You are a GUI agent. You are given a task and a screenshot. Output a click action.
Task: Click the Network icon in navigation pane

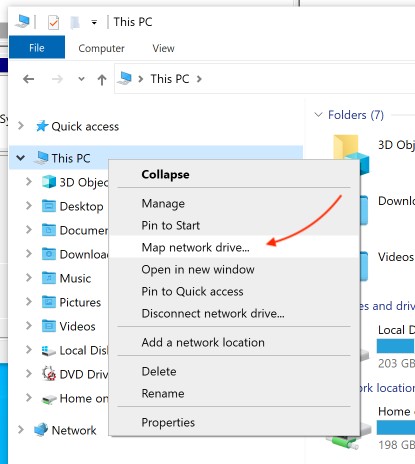click(x=41, y=430)
